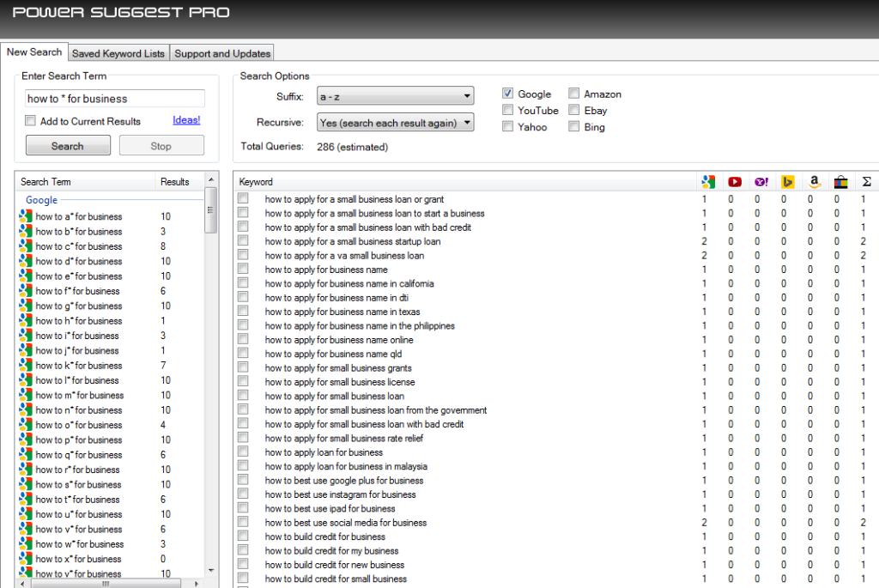Viewport: 879px width, 588px height.
Task: Click Google icon beside 'how to a* for business'
Action: click(26, 216)
